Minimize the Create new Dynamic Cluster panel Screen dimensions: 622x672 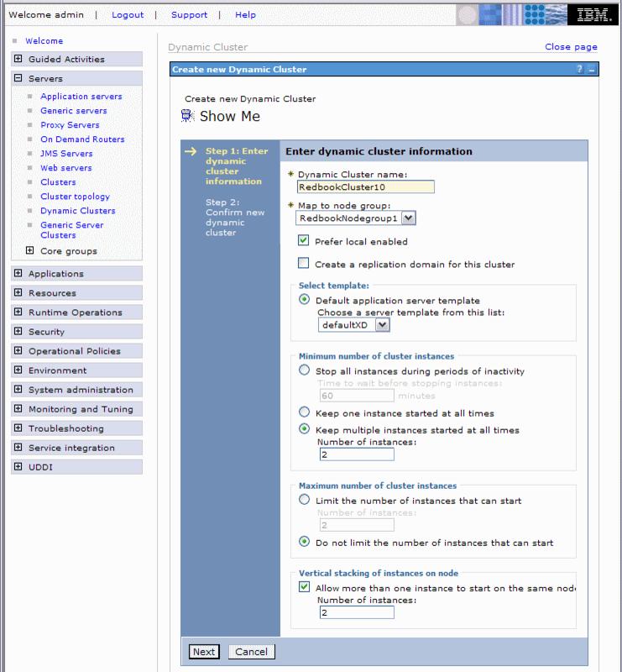pyautogui.click(x=592, y=70)
